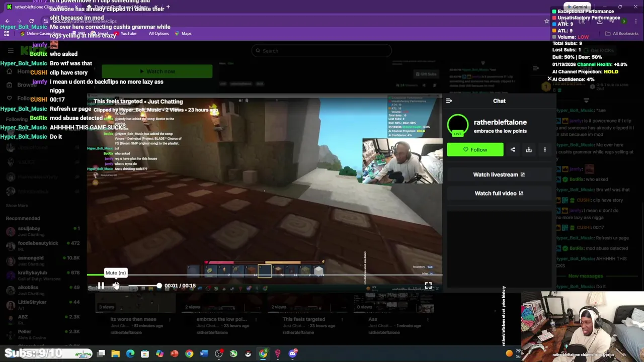
Task: Jump to New messages in chat
Action: 585,276
